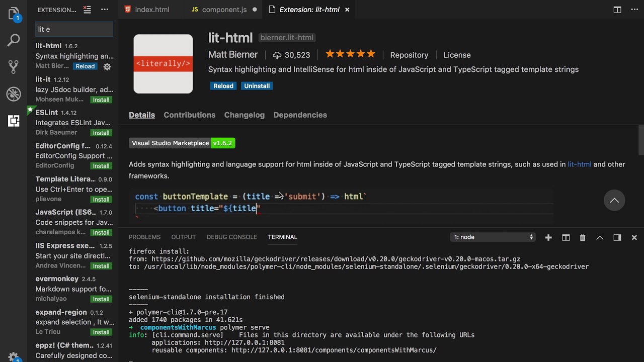This screenshot has width=644, height=362.
Task: Click the bierner.lit-html identifier label
Action: (287, 38)
